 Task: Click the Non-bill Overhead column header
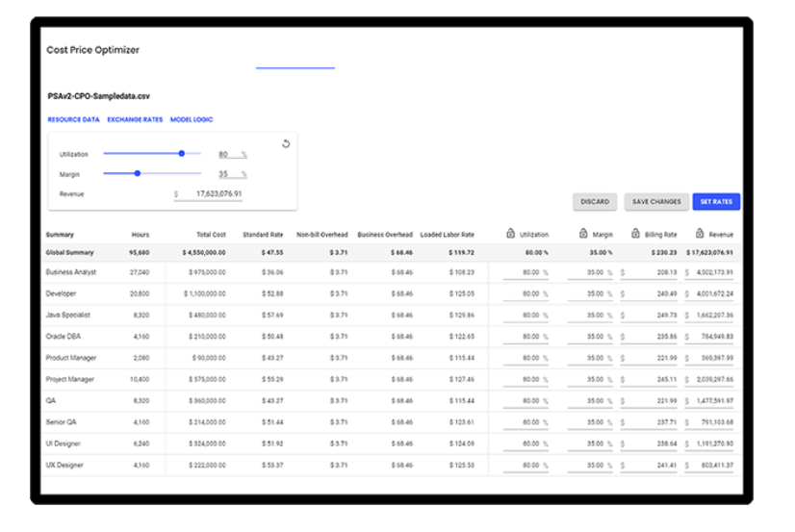pyautogui.click(x=322, y=235)
